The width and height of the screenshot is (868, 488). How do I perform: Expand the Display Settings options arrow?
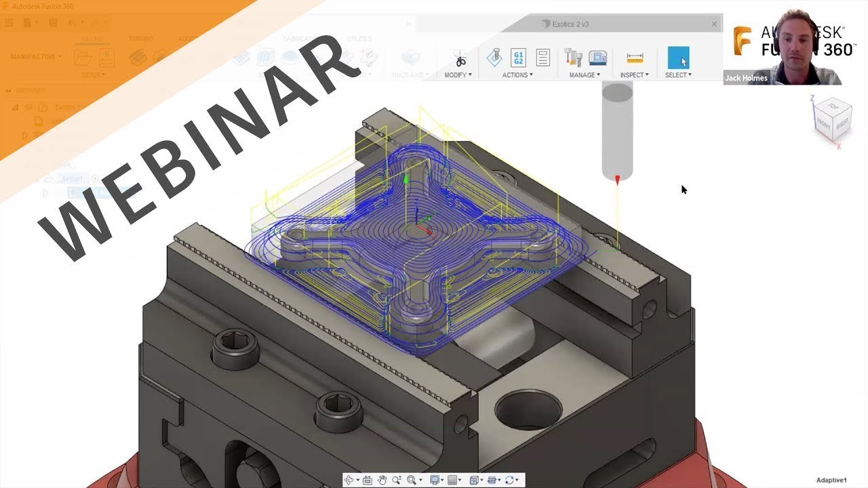[x=441, y=480]
